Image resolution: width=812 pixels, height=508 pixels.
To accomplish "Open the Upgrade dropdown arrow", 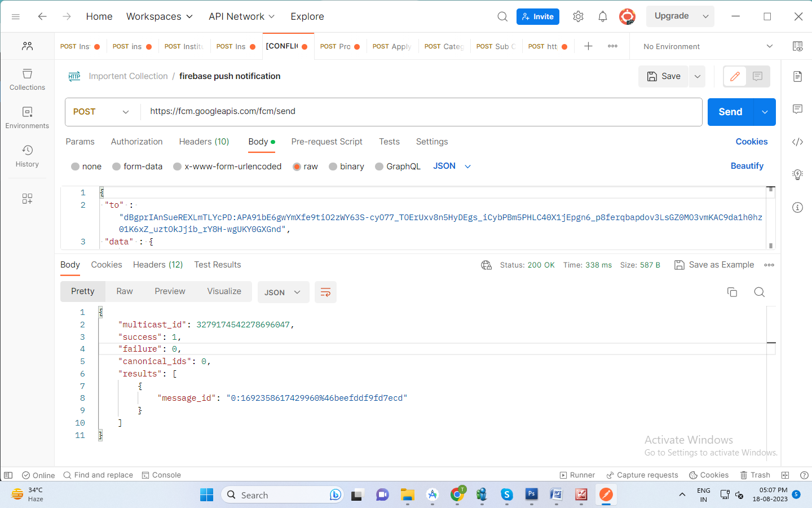I will (705, 16).
